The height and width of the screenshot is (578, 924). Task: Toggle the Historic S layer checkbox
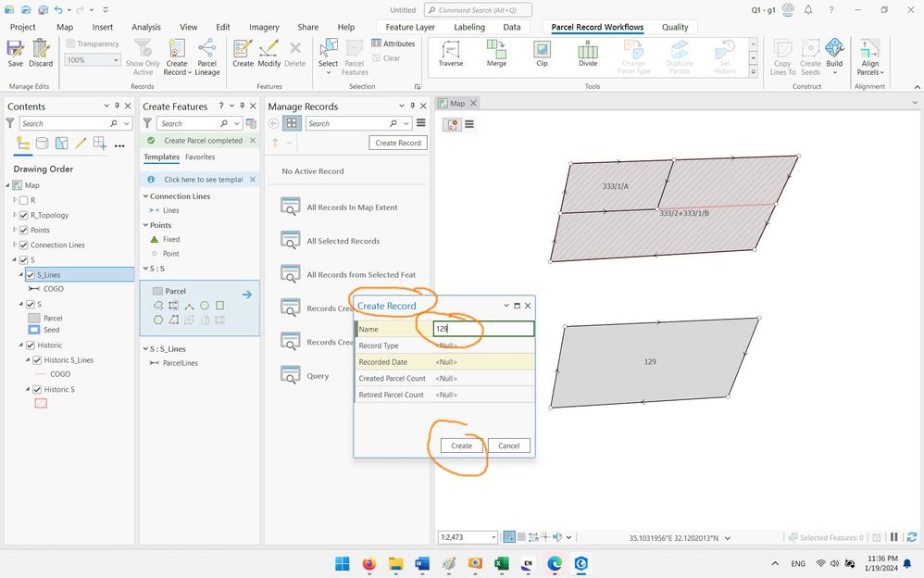pos(37,389)
